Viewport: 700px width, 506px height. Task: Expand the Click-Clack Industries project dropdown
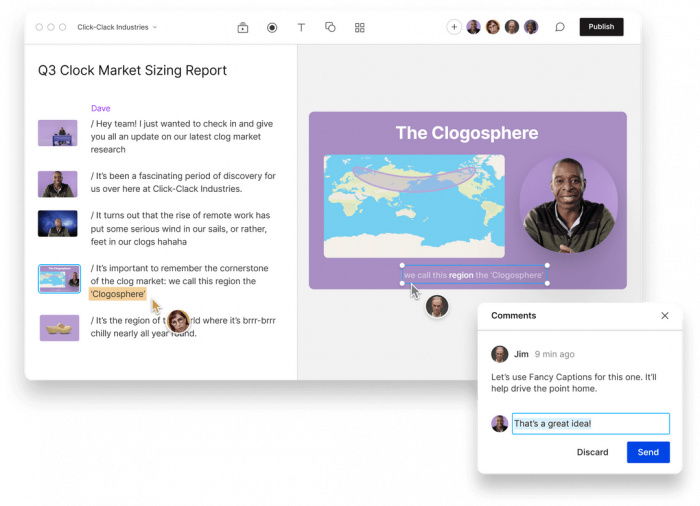click(117, 27)
